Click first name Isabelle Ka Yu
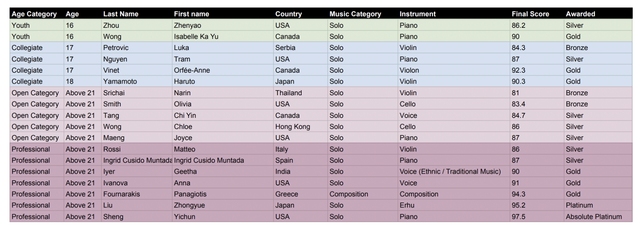 (196, 37)
